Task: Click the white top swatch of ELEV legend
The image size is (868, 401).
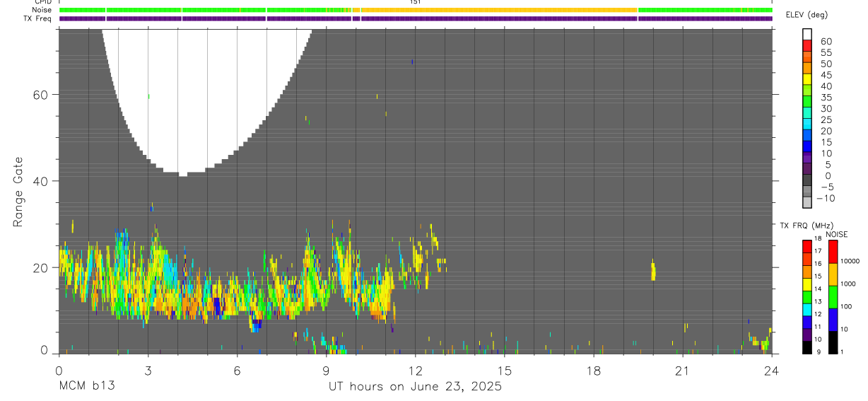Action: pyautogui.click(x=807, y=33)
